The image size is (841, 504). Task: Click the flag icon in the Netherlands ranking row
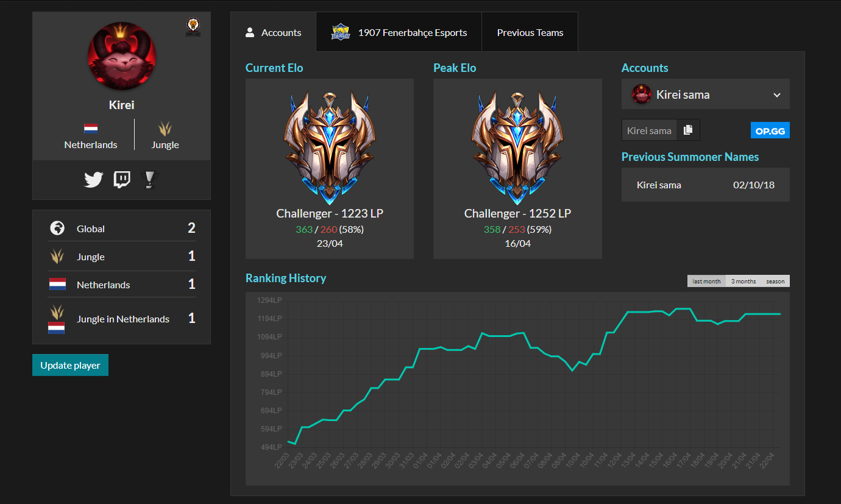click(57, 285)
